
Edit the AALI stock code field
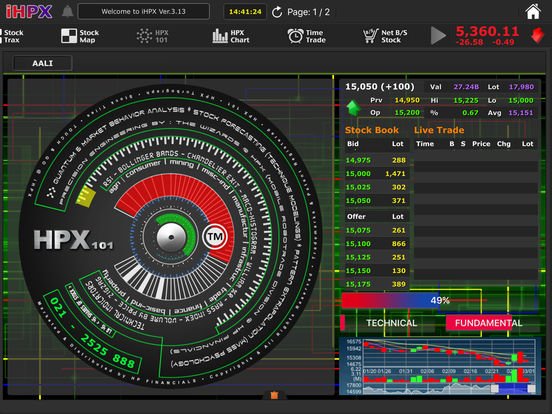pos(43,63)
